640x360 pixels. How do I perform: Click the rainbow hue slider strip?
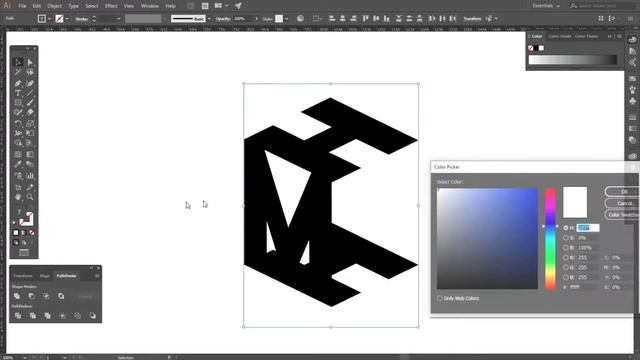[x=550, y=238]
